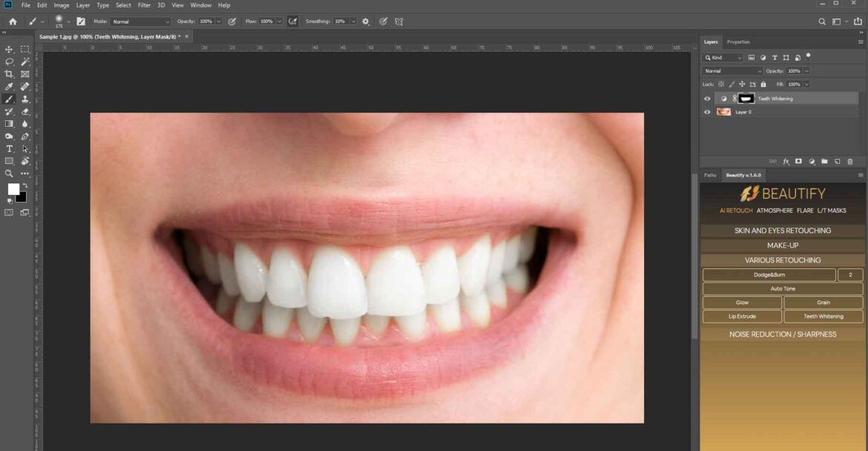Select the Move tool
This screenshot has height=451, width=868.
pyautogui.click(x=9, y=49)
